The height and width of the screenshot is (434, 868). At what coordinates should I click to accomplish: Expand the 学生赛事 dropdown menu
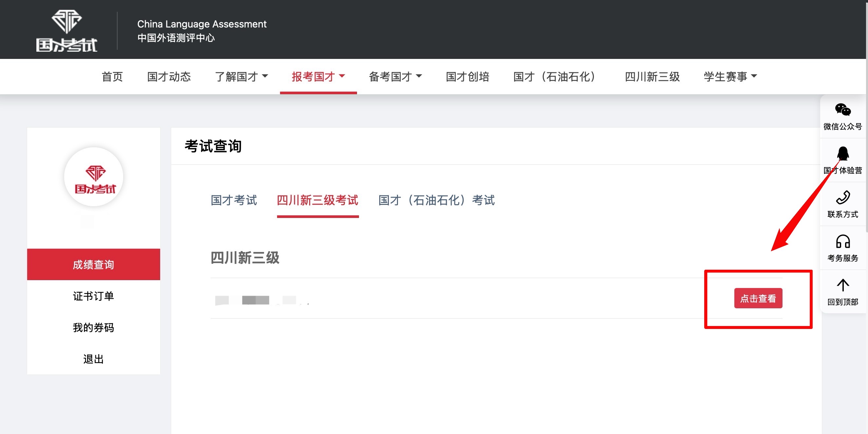730,77
